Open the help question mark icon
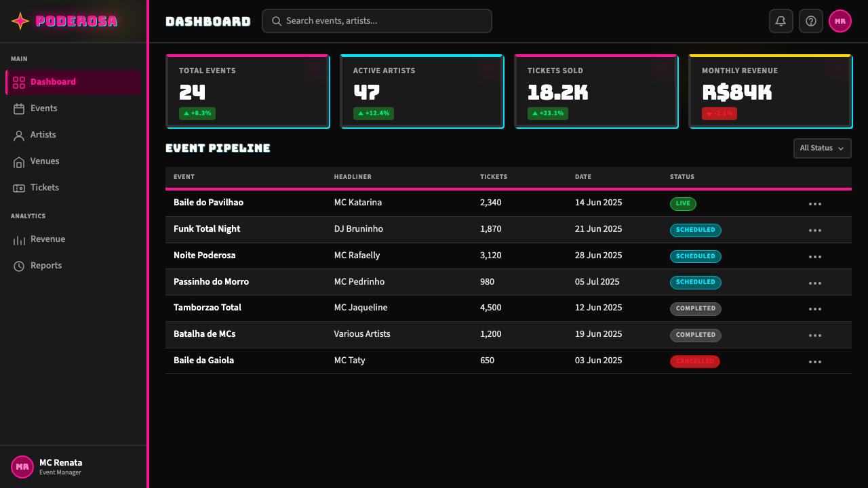The height and width of the screenshot is (488, 868). tap(810, 21)
